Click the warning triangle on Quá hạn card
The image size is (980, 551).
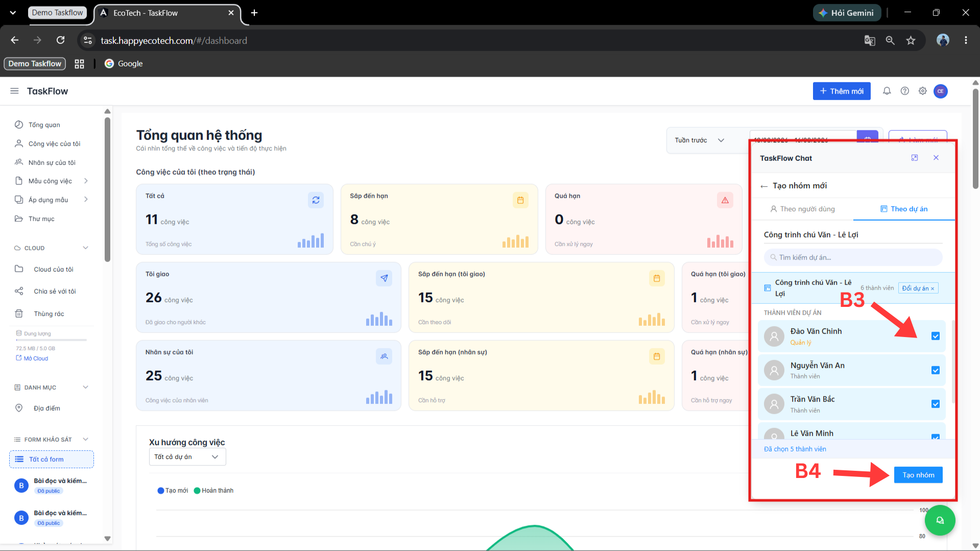tap(725, 200)
